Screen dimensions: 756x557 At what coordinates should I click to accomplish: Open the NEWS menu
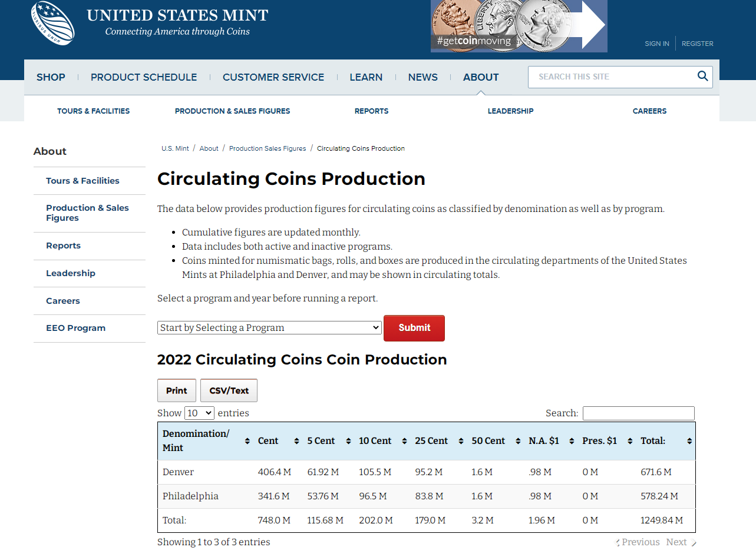[x=423, y=77]
